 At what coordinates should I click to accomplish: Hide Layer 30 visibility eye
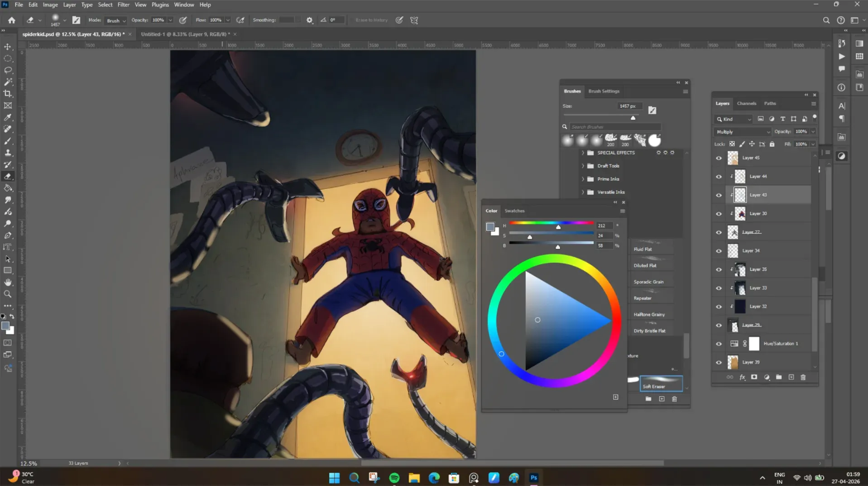(x=719, y=214)
